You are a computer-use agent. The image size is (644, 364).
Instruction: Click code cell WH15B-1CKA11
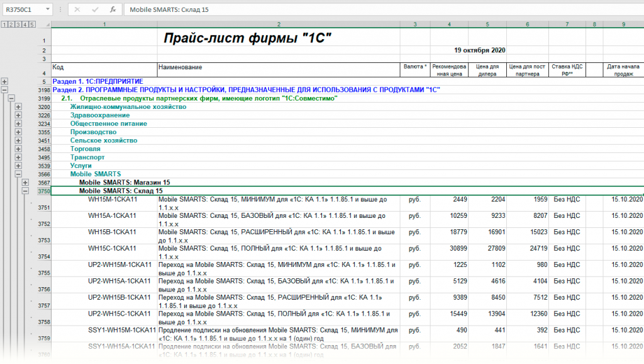click(x=112, y=232)
